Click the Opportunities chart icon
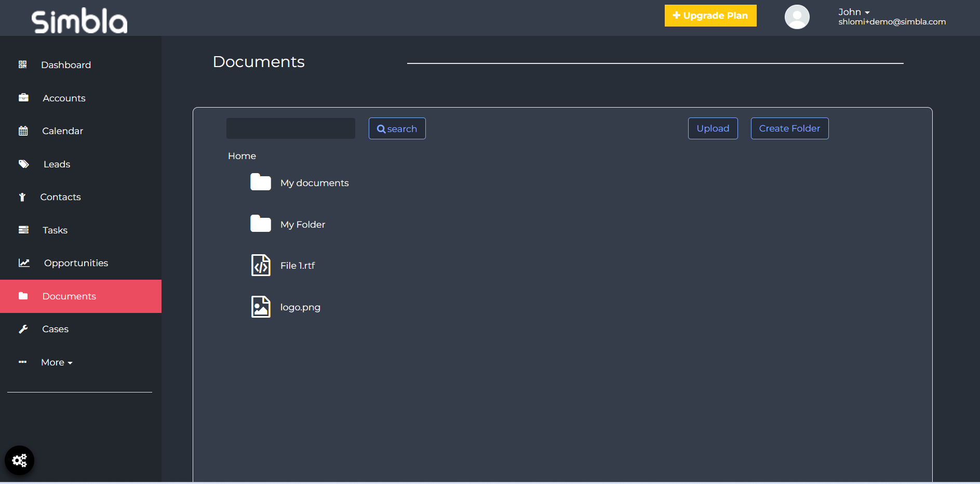 [24, 263]
